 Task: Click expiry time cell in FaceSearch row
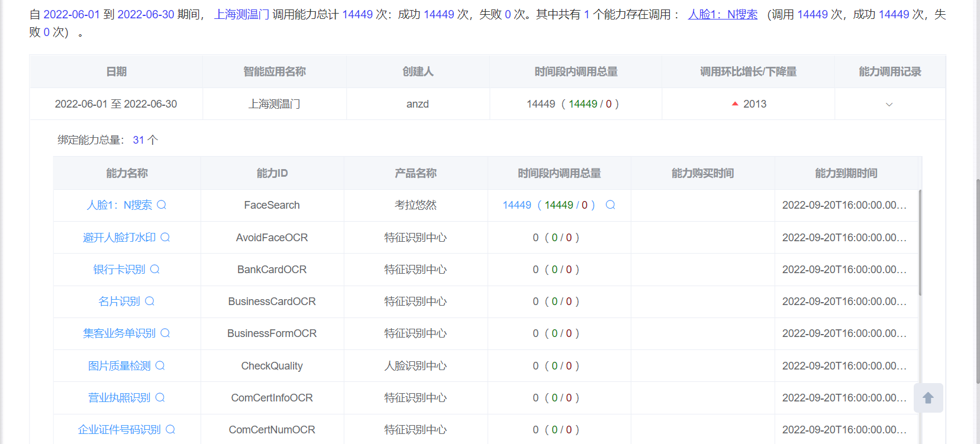pyautogui.click(x=846, y=205)
